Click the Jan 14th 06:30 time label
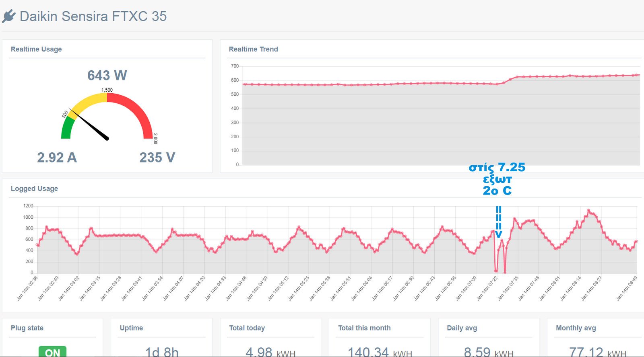The height and width of the screenshot is (357, 644). 403,288
